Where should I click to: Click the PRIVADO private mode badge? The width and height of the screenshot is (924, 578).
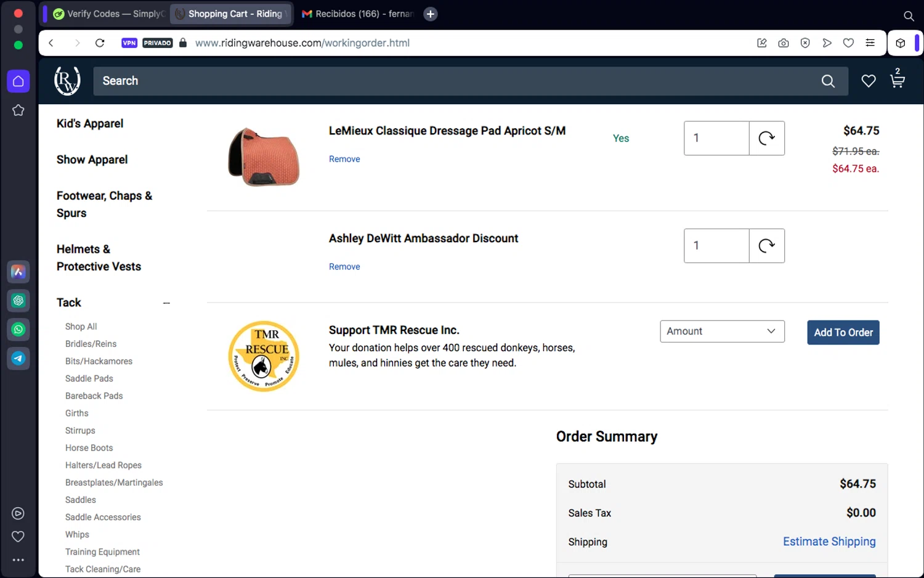158,43
